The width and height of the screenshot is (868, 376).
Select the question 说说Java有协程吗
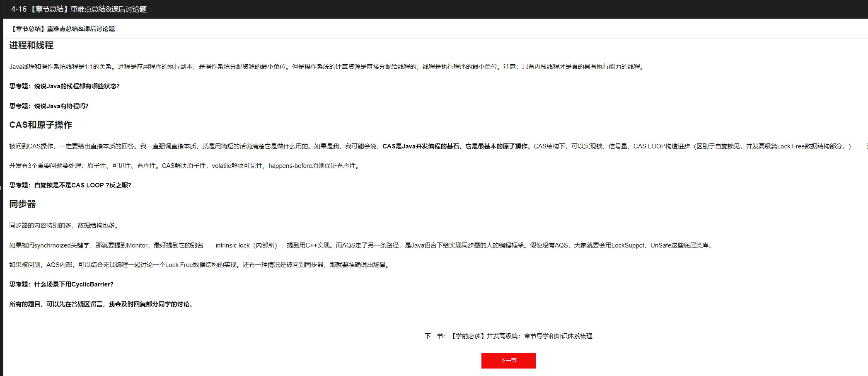pyautogui.click(x=49, y=106)
